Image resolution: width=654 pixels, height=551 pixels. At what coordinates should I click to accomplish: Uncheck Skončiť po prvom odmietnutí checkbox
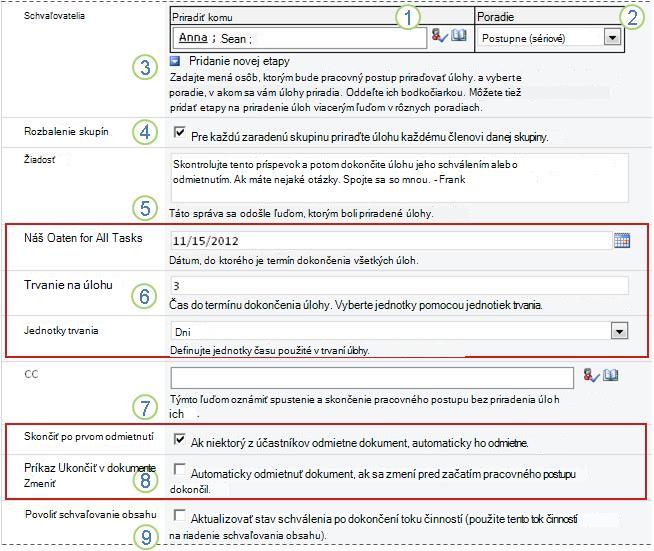(x=179, y=439)
